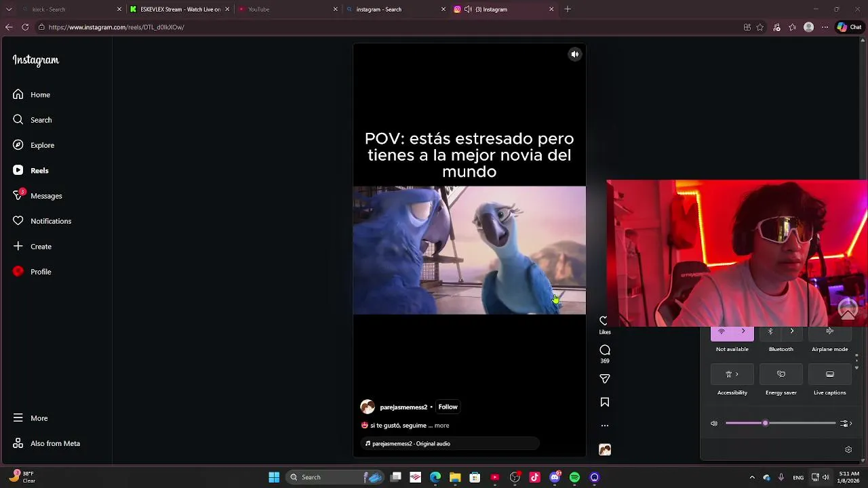Open Copilot Chat button
The height and width of the screenshot is (488, 868).
[850, 27]
